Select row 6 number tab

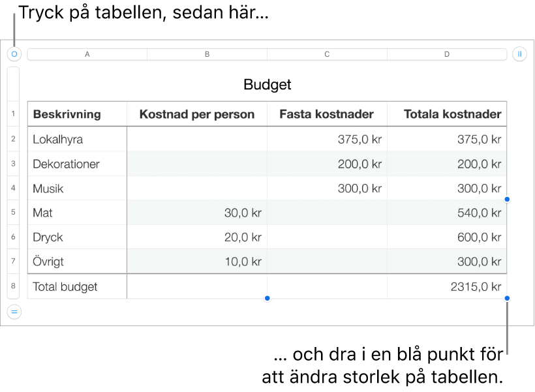pos(13,237)
